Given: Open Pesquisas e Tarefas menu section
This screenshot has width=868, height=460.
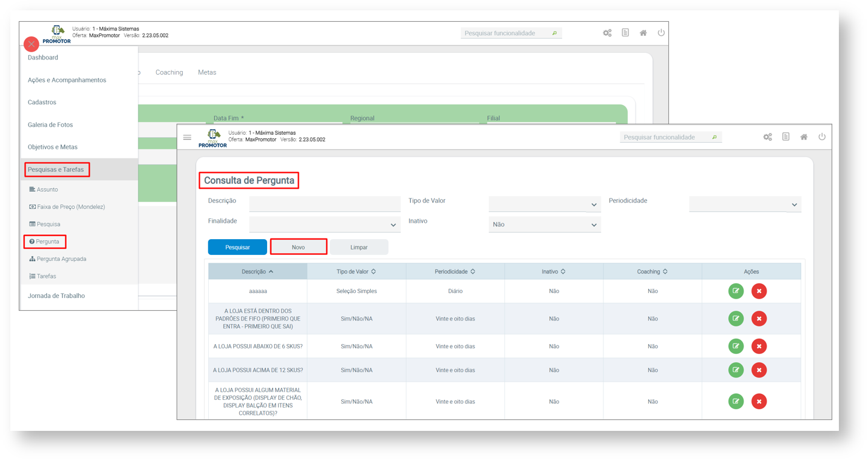Looking at the screenshot, I should tap(56, 169).
